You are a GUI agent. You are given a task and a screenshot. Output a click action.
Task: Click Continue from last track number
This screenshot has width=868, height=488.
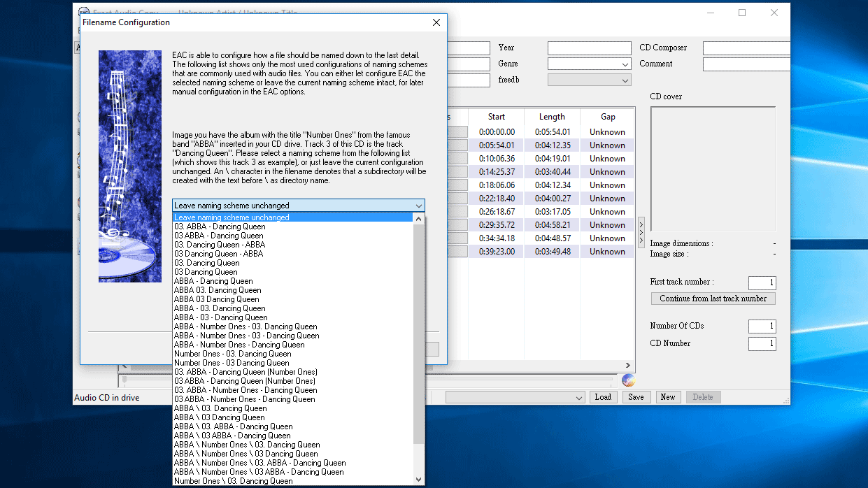(713, 299)
